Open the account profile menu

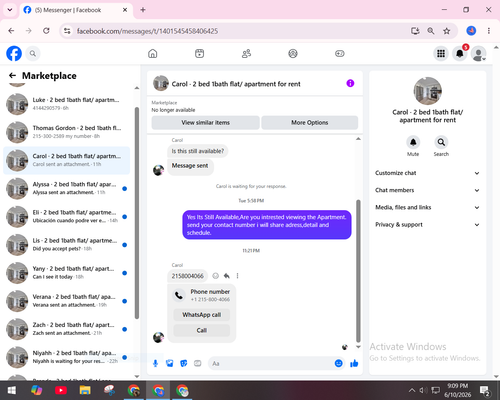click(479, 53)
